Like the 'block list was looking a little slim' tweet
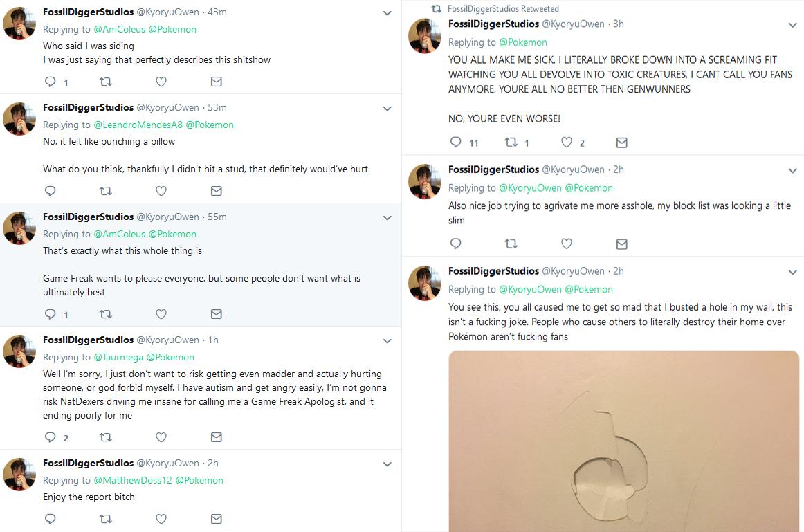Image resolution: width=804 pixels, height=532 pixels. (567, 244)
